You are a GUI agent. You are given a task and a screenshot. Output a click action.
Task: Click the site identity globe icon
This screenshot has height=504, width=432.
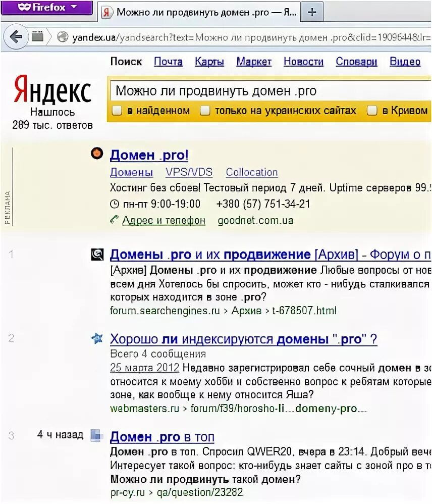coord(62,37)
